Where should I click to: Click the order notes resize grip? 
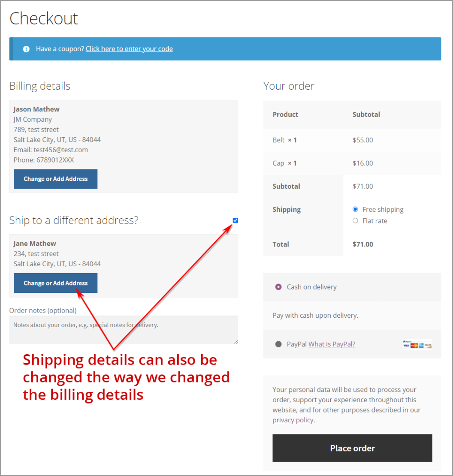(x=236, y=341)
